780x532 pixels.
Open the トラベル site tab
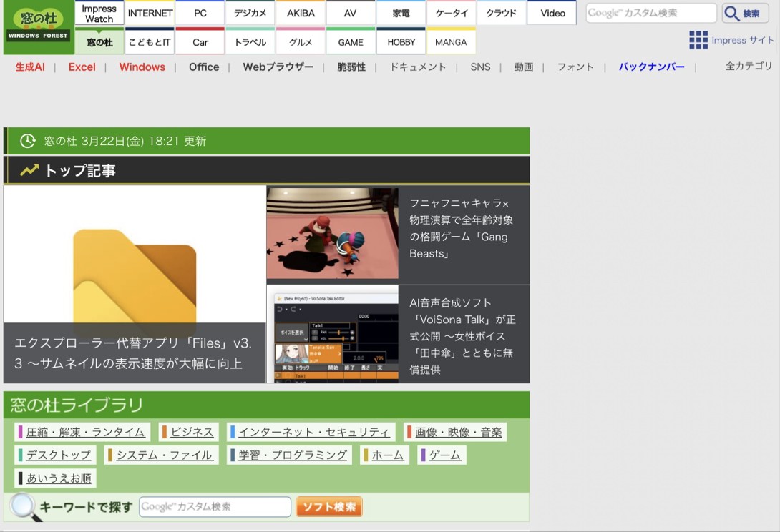coord(250,41)
